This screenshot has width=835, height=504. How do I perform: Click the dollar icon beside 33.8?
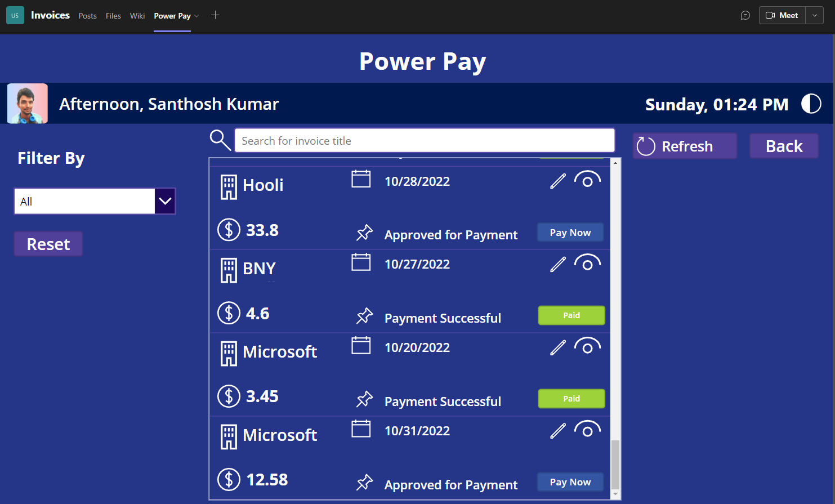pos(229,230)
